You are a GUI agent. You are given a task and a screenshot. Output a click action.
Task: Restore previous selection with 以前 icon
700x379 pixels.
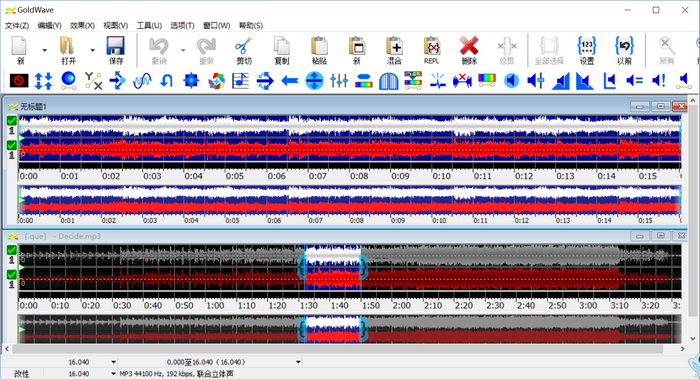(624, 50)
